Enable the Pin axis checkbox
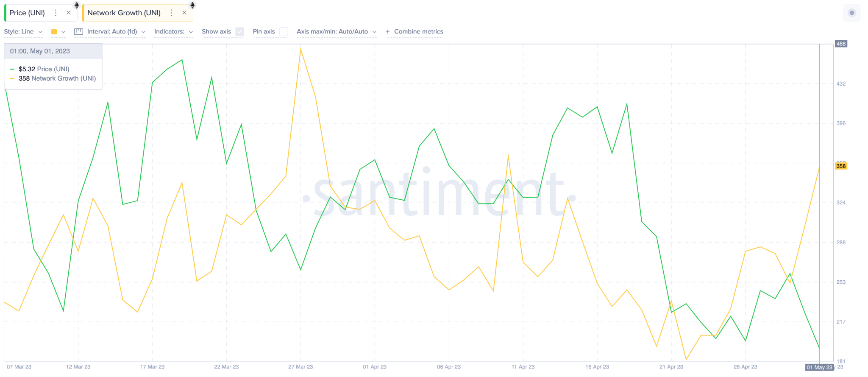 284,32
